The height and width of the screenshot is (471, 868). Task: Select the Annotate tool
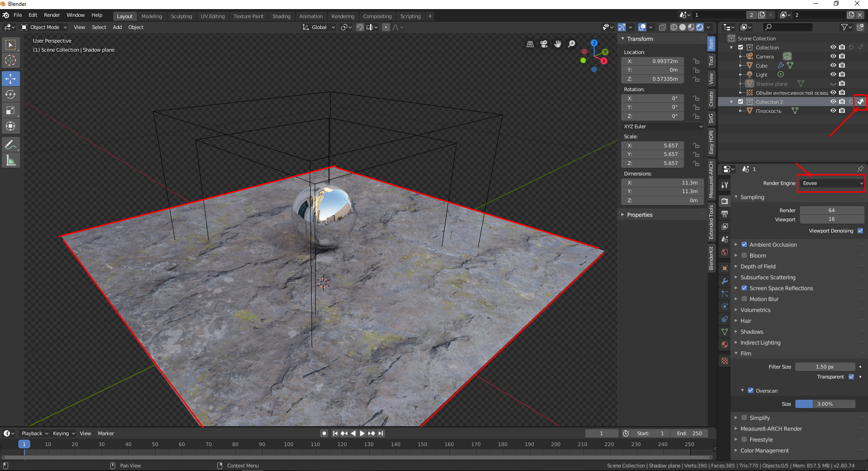coord(10,145)
